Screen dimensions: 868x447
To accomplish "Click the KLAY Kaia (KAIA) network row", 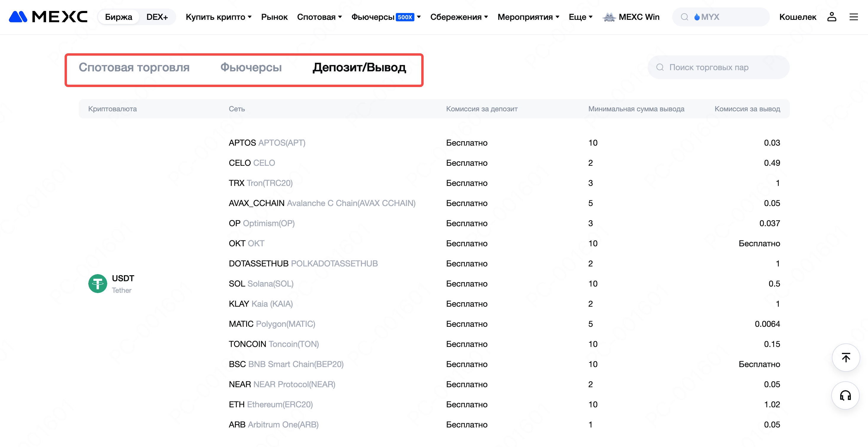I will pyautogui.click(x=505, y=304).
